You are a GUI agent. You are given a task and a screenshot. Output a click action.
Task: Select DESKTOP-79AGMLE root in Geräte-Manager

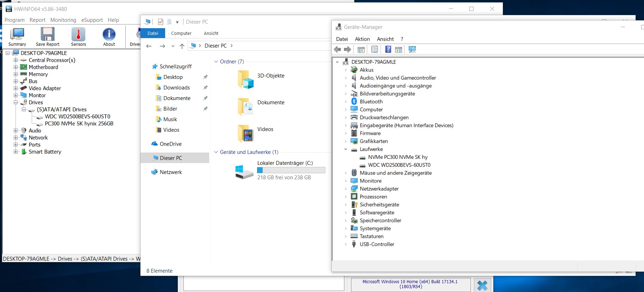(x=374, y=62)
